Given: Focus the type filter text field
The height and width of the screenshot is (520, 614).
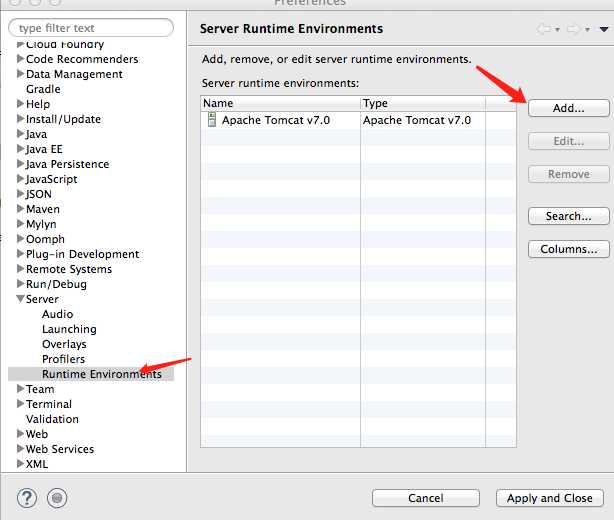Looking at the screenshot, I should (90, 28).
